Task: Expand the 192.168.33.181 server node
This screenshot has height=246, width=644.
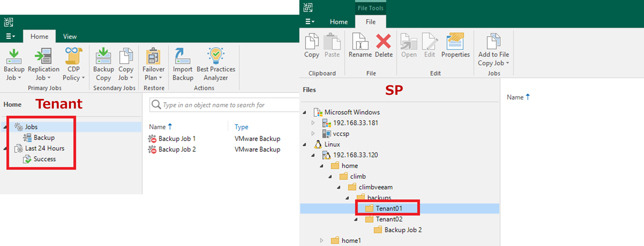Action: coord(313,123)
